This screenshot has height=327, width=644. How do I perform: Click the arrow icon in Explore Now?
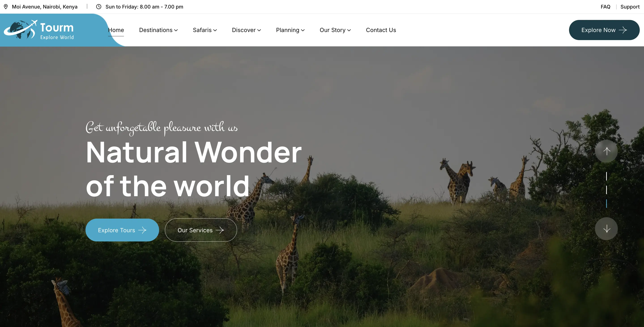pyautogui.click(x=623, y=30)
